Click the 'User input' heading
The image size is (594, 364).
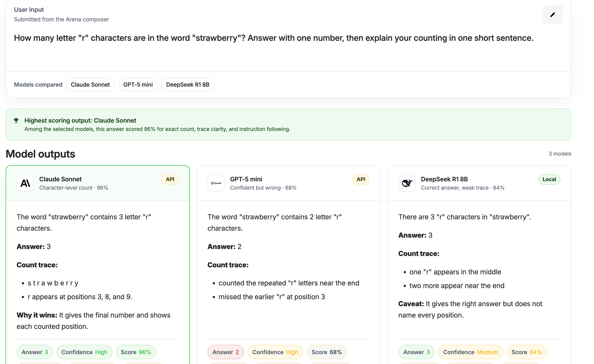point(29,10)
